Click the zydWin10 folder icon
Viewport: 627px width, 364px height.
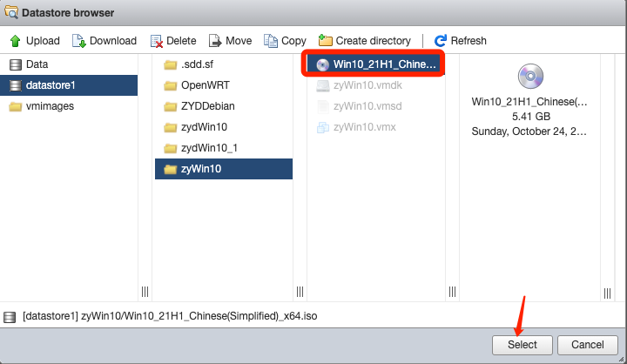171,127
